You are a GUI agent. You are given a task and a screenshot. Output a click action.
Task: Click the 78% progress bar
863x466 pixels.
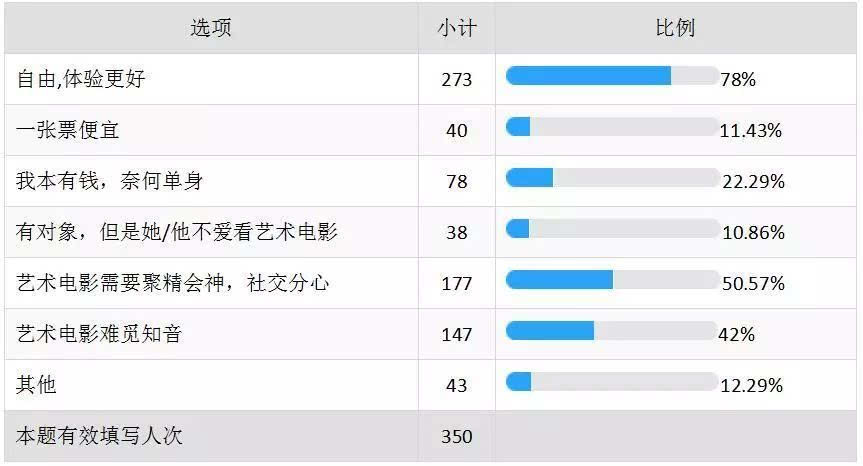(x=612, y=76)
